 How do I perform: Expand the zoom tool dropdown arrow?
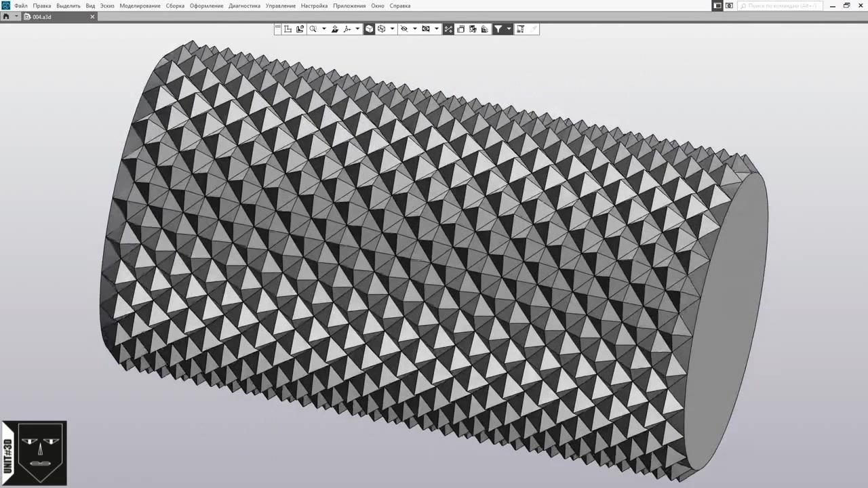click(x=323, y=29)
